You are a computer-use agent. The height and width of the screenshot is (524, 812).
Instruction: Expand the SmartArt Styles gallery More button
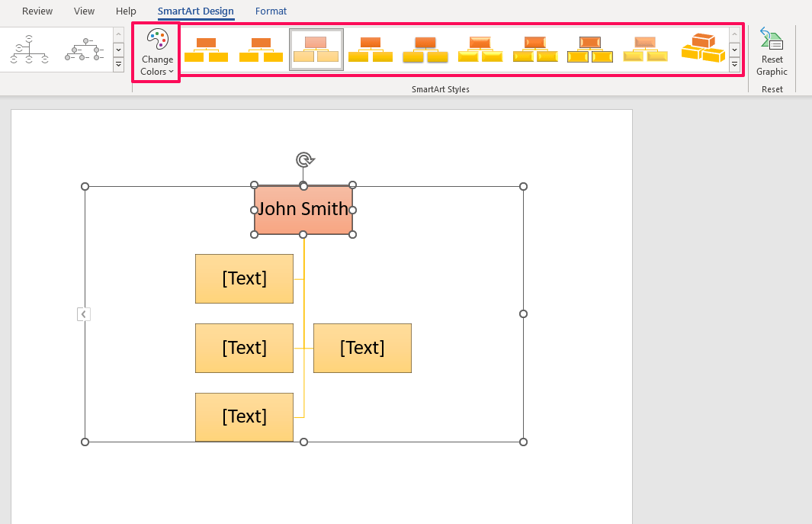(x=734, y=66)
